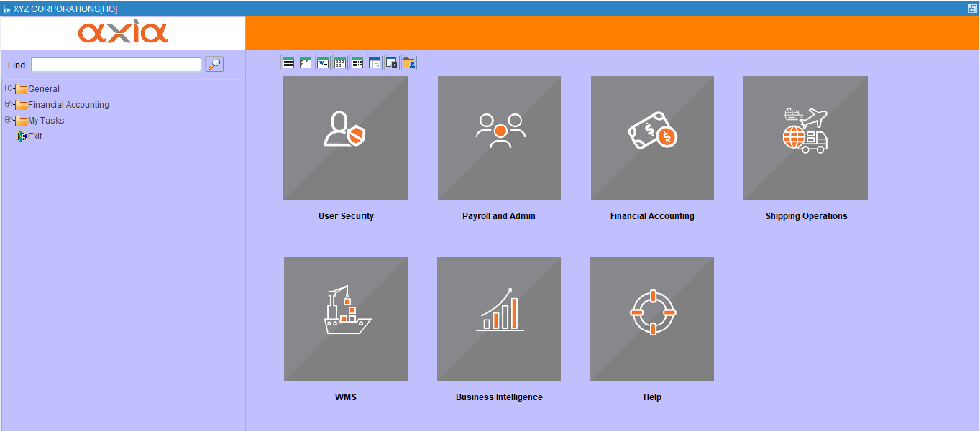
Task: Expand the My Tasks folder
Action: coord(7,120)
